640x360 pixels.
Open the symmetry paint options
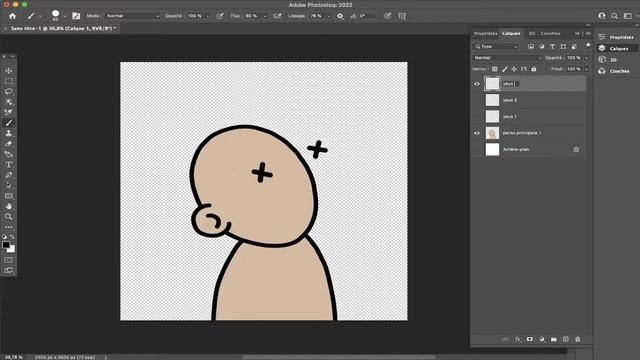click(402, 16)
